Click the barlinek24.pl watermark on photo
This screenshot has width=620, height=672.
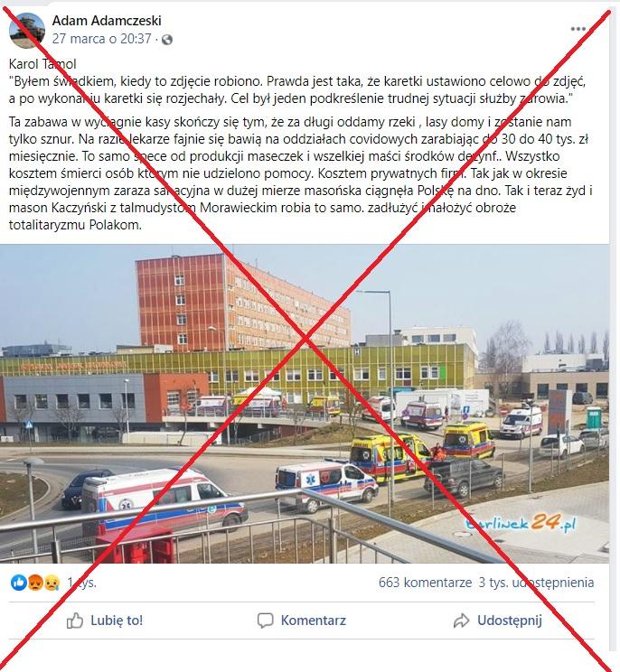point(521,524)
